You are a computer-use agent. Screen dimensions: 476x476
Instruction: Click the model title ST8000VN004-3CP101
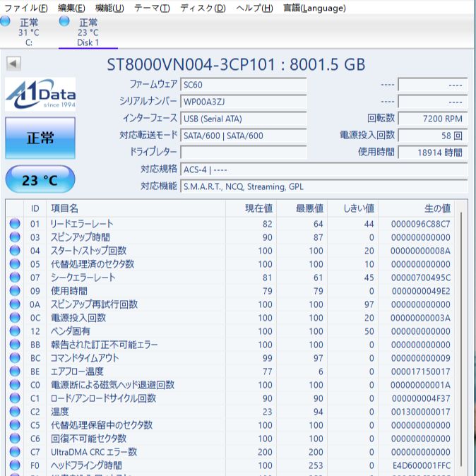click(191, 64)
